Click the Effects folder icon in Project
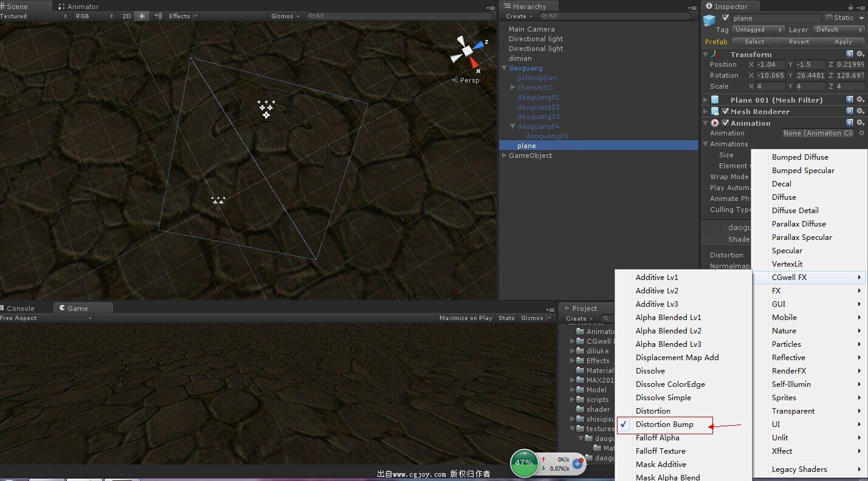Screen dimensions: 868x481 point(580,361)
